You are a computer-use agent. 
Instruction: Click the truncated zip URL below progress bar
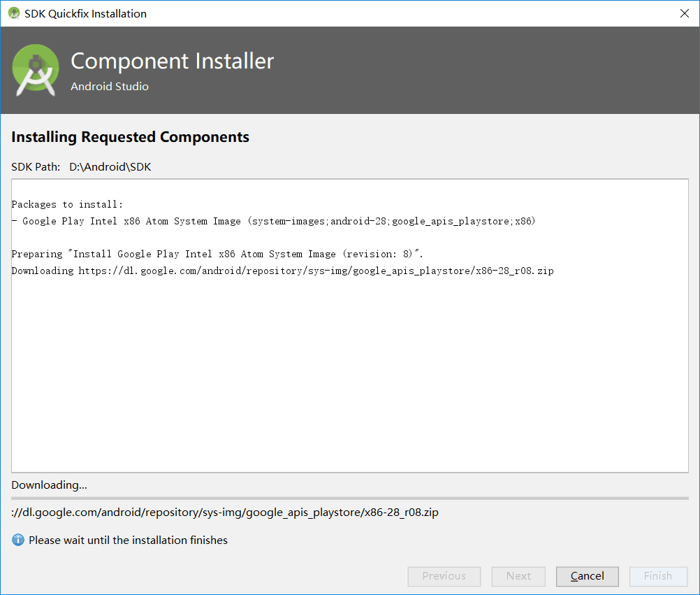[225, 512]
